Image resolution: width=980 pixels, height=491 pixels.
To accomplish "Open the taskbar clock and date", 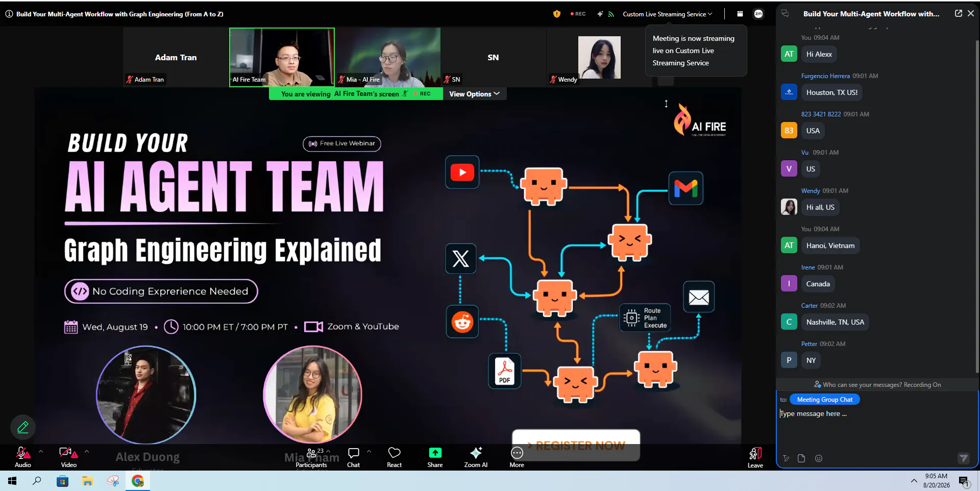I will [x=936, y=481].
